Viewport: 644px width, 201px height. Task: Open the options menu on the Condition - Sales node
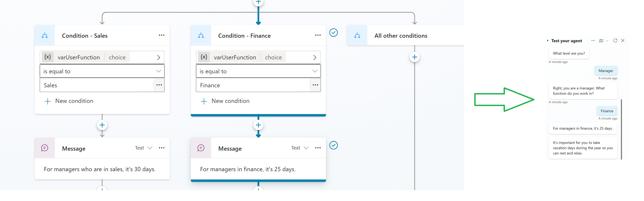click(x=162, y=35)
